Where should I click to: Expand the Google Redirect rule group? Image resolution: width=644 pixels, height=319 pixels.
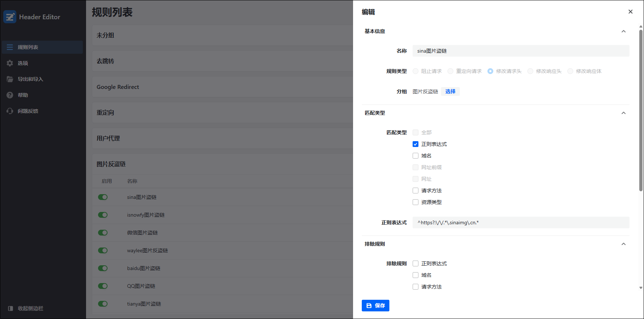coord(223,87)
